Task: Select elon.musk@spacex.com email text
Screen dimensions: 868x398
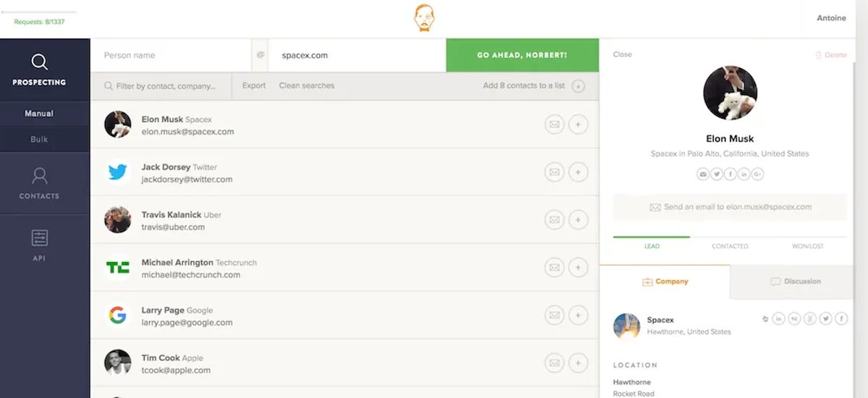Action: (187, 132)
